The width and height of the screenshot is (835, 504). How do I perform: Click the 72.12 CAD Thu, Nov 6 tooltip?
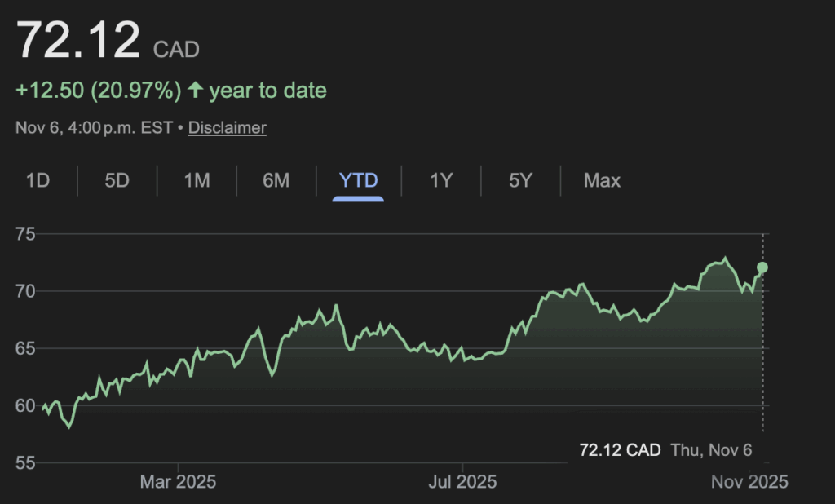(x=665, y=449)
